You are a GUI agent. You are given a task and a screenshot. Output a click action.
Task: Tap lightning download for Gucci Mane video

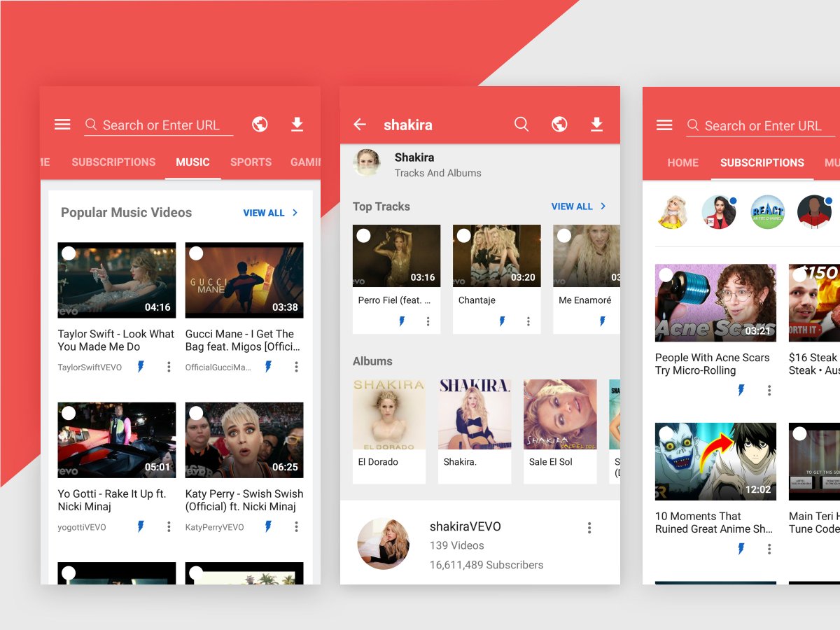tap(268, 367)
